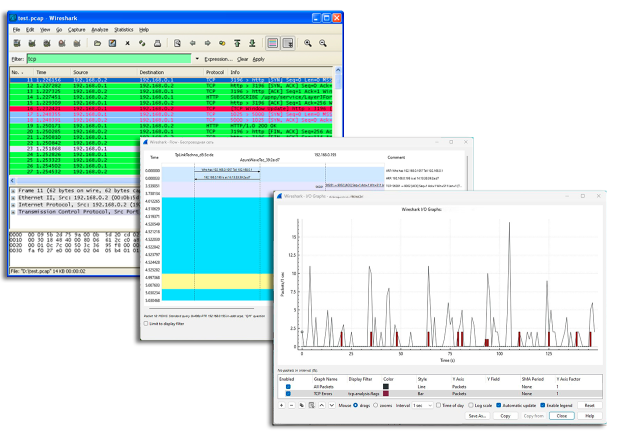620x435 pixels.
Task: Select packet 19 HTTP/1.0 200 OK row
Action: point(171,126)
